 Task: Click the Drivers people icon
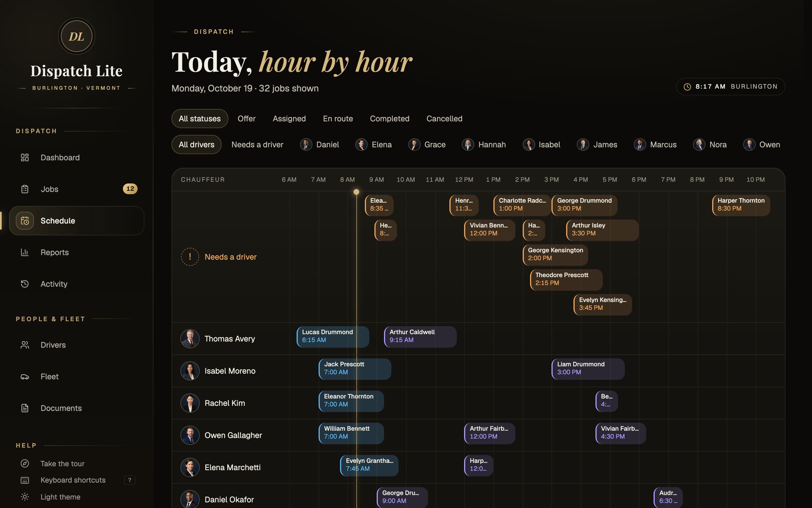pyautogui.click(x=25, y=345)
